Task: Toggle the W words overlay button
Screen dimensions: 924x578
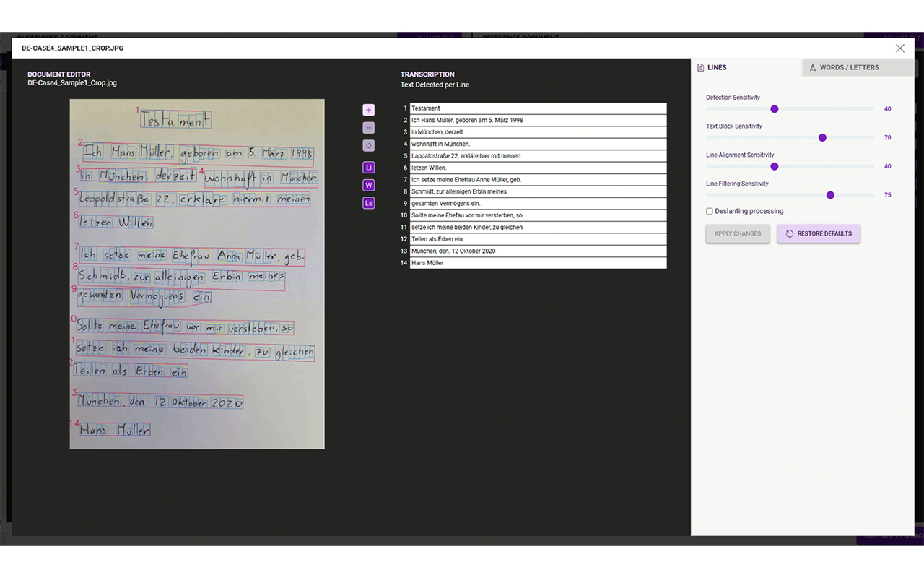Action: tap(369, 186)
